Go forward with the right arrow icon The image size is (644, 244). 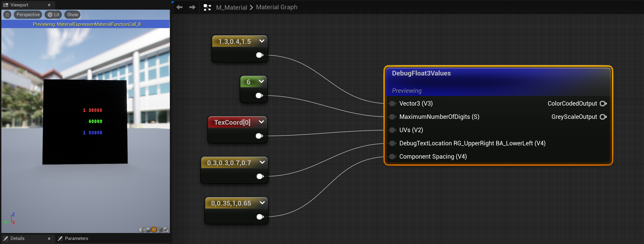click(x=192, y=7)
